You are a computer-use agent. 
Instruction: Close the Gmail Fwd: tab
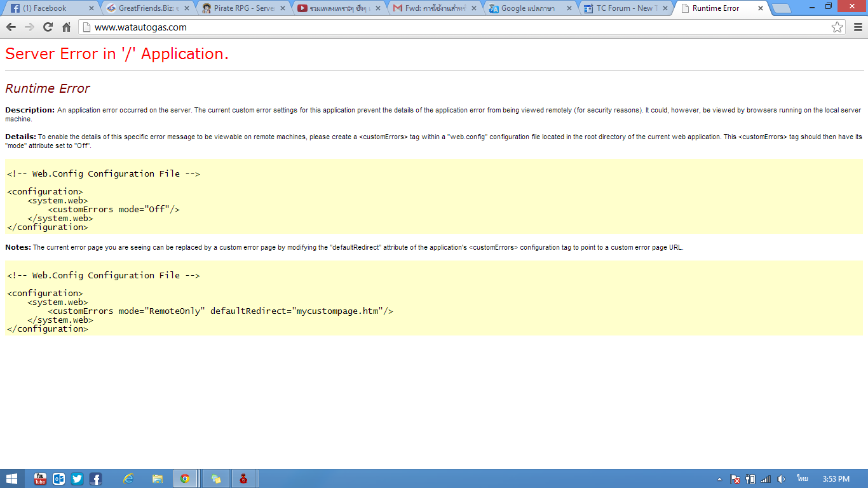pos(473,9)
